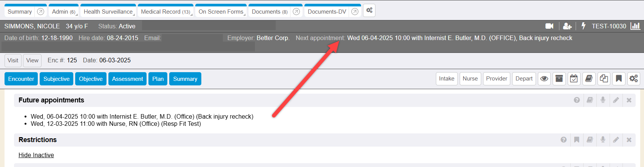Expand the Medical Record (13) dropdown tab

[x=165, y=12]
